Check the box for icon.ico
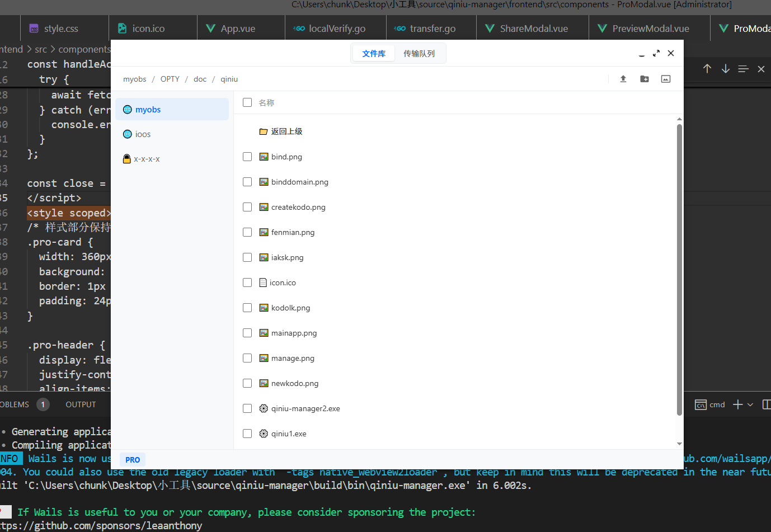This screenshot has width=771, height=532. 247,283
